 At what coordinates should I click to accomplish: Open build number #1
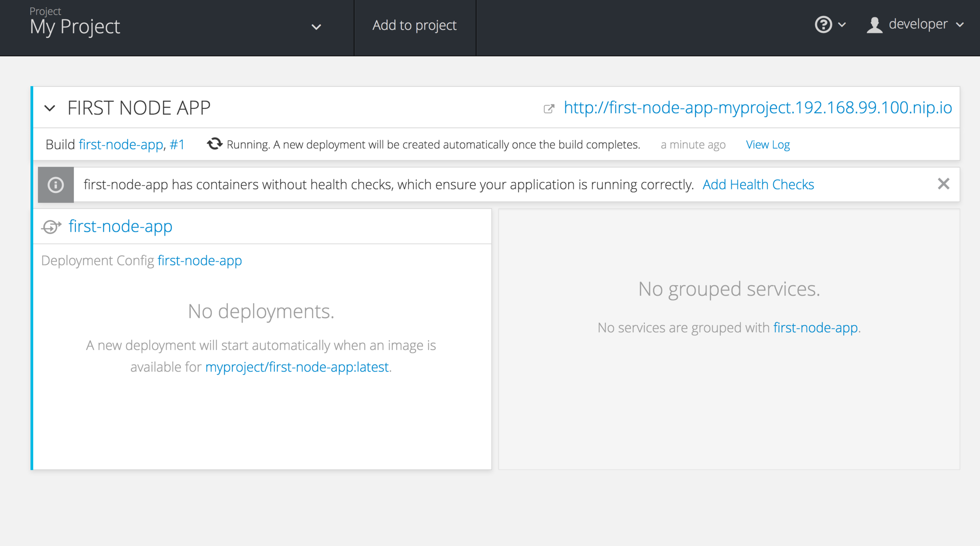point(177,144)
